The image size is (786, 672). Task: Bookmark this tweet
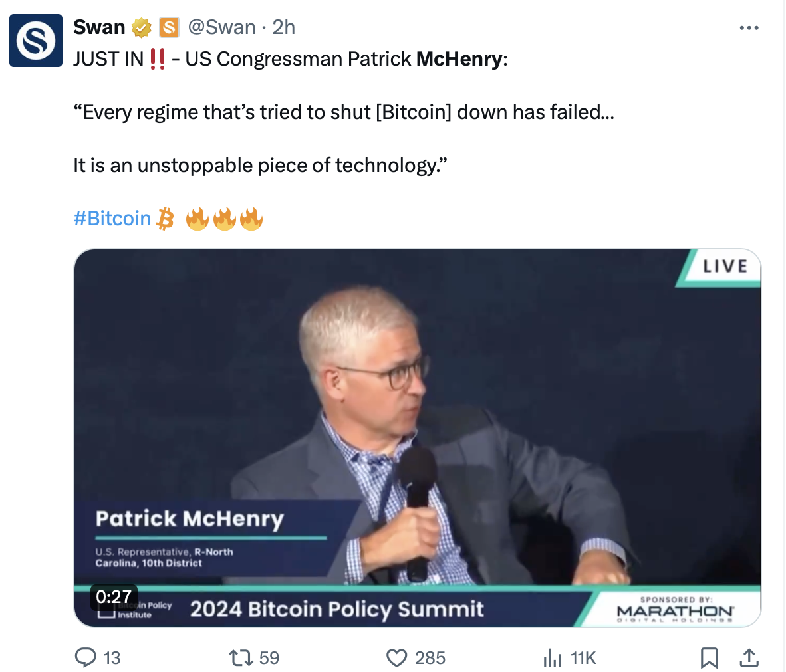pyautogui.click(x=709, y=657)
